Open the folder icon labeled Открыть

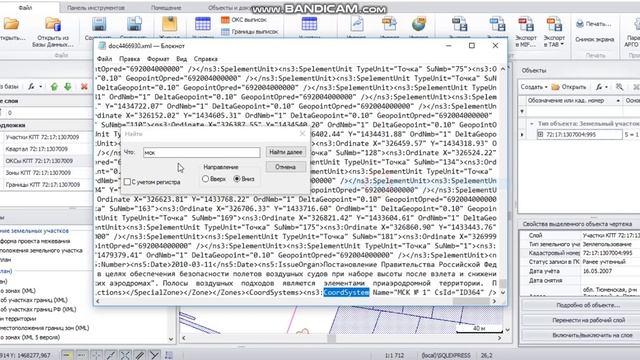(x=11, y=24)
